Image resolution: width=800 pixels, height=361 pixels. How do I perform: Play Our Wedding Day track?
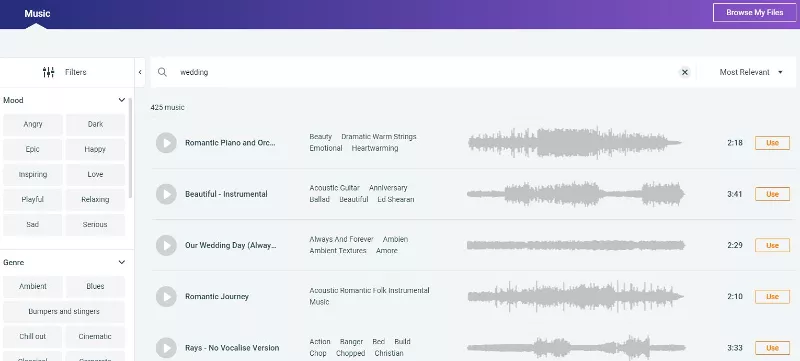click(x=166, y=245)
